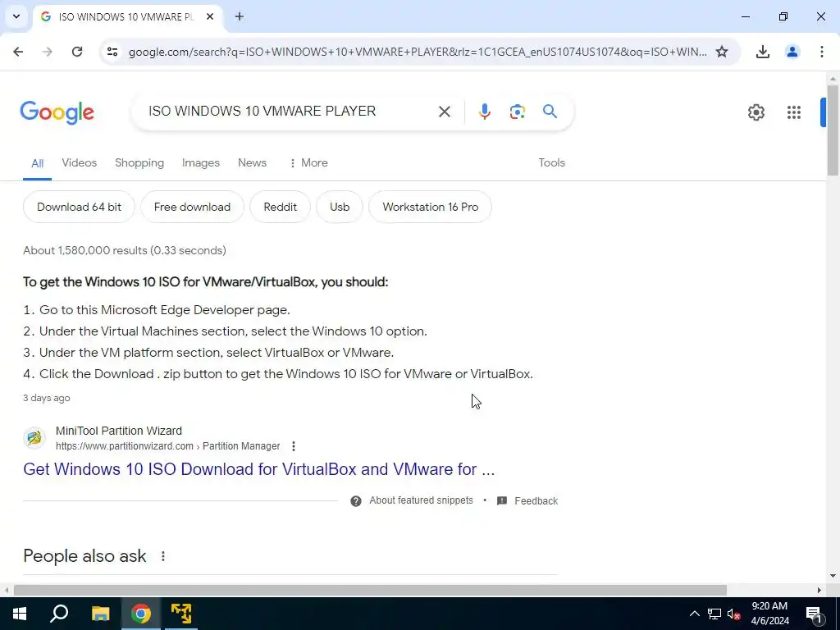The width and height of the screenshot is (840, 630).
Task: Select the Usb filter chip
Action: tap(340, 207)
